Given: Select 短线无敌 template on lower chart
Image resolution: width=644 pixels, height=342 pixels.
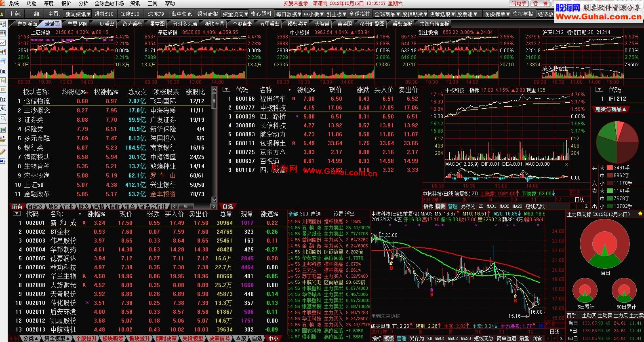Looking at the screenshot, I should 484,338.
